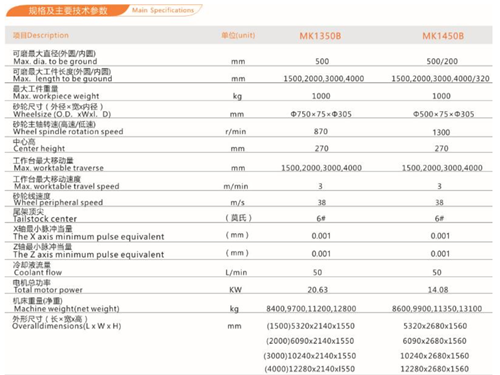Click the (1500)5320x2140x1550 dimension entry
This screenshot has width=500, height=375.
click(310, 326)
